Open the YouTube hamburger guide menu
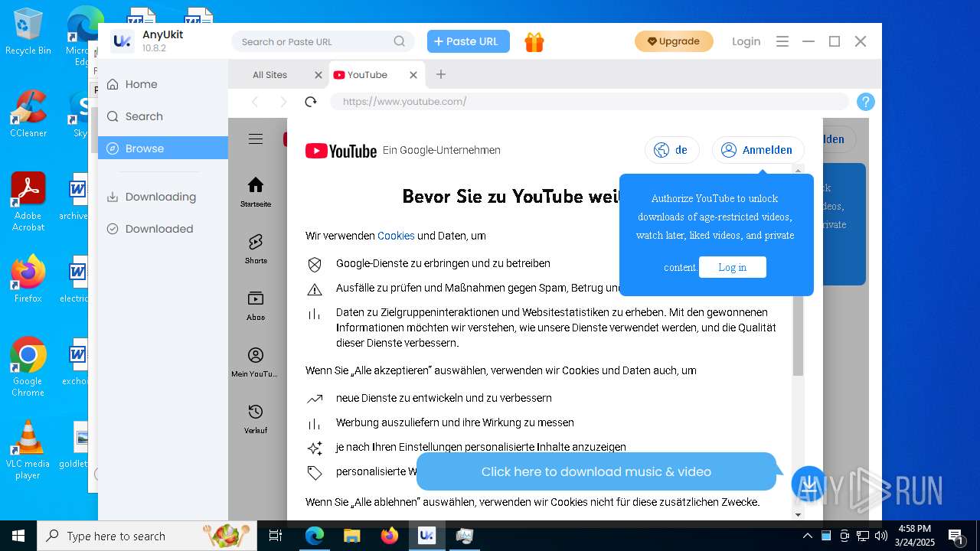Image resolution: width=980 pixels, height=551 pixels. pyautogui.click(x=256, y=139)
